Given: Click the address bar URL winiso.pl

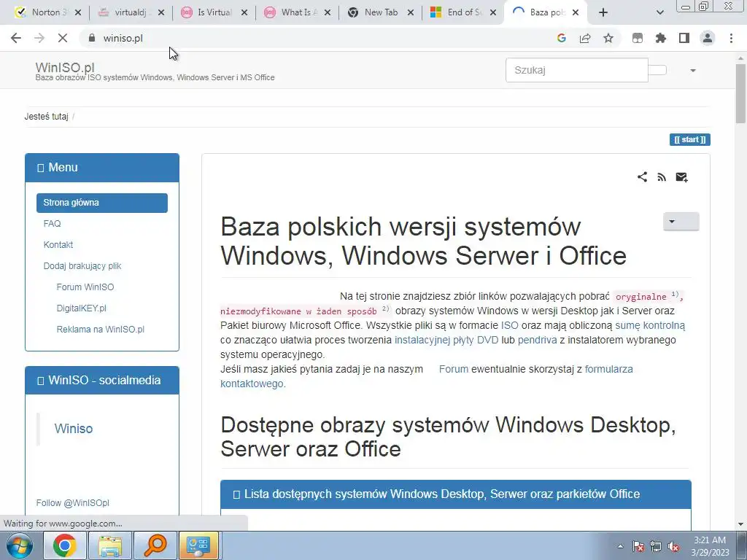Looking at the screenshot, I should point(123,38).
